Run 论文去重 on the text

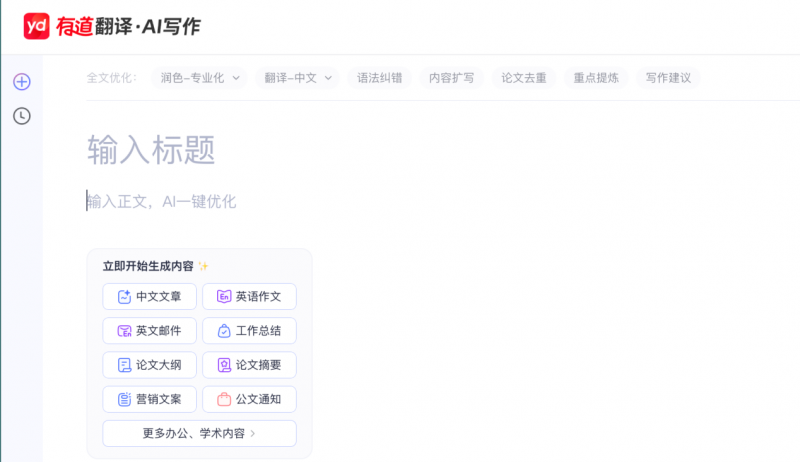point(524,78)
